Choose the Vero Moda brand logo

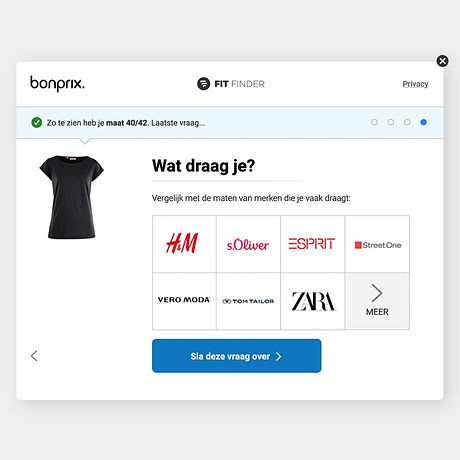(184, 300)
